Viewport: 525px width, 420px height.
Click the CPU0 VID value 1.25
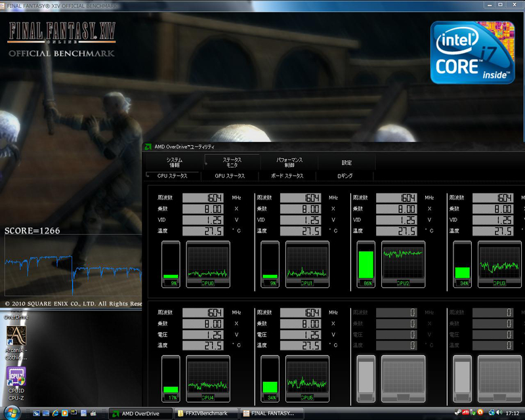tap(203, 220)
